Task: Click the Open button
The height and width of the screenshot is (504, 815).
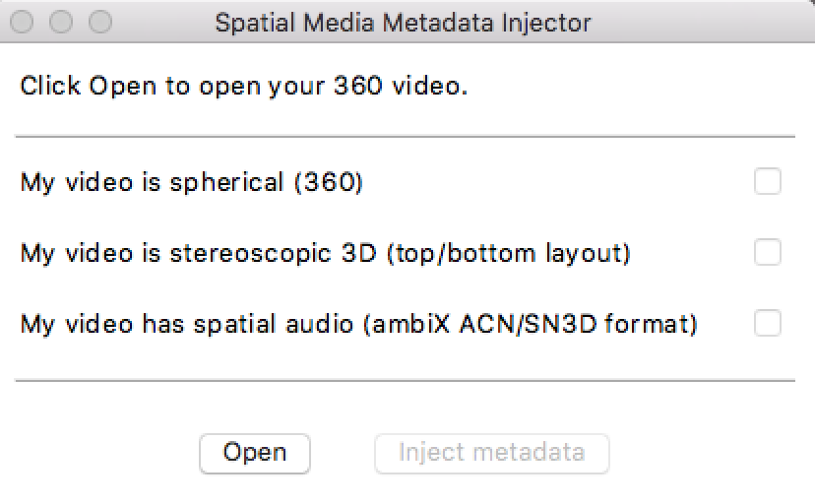Action: click(255, 454)
